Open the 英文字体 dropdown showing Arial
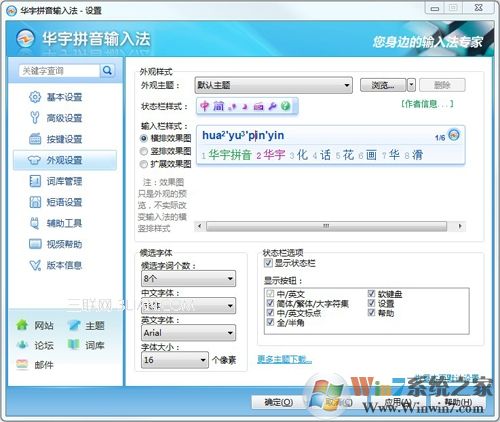The height and width of the screenshot is (422, 500). click(x=188, y=333)
